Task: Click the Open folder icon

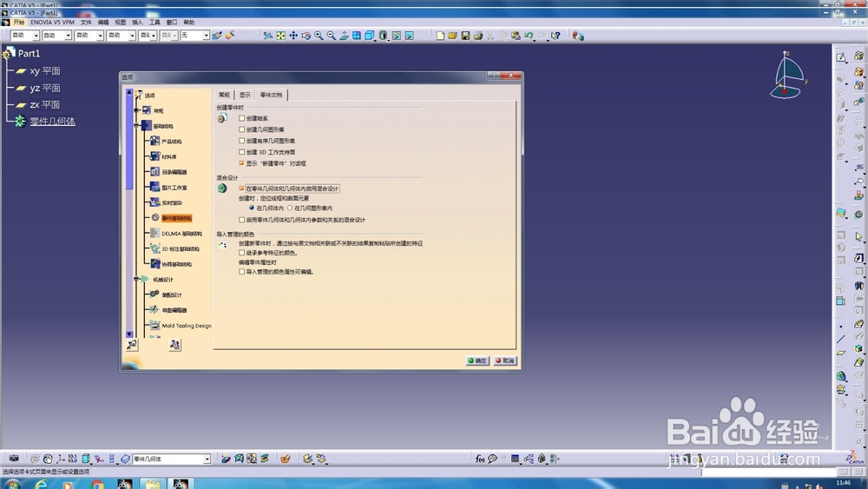Action: (453, 36)
